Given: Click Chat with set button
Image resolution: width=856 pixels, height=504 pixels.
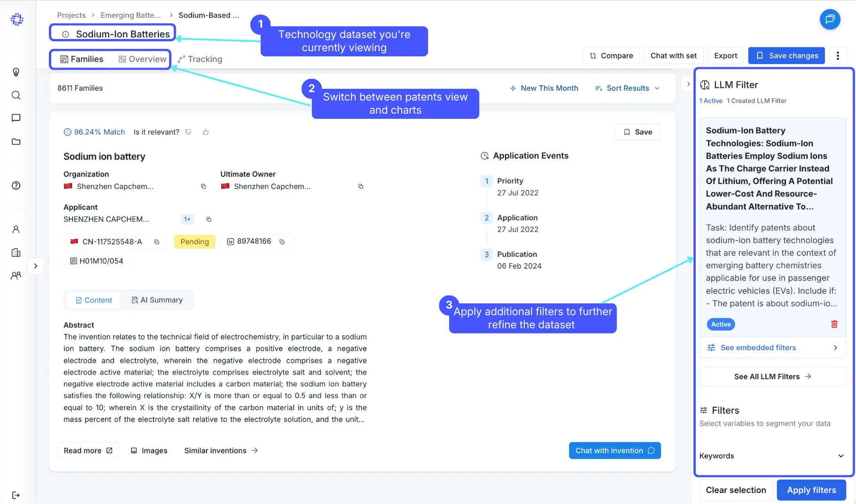Looking at the screenshot, I should (673, 55).
